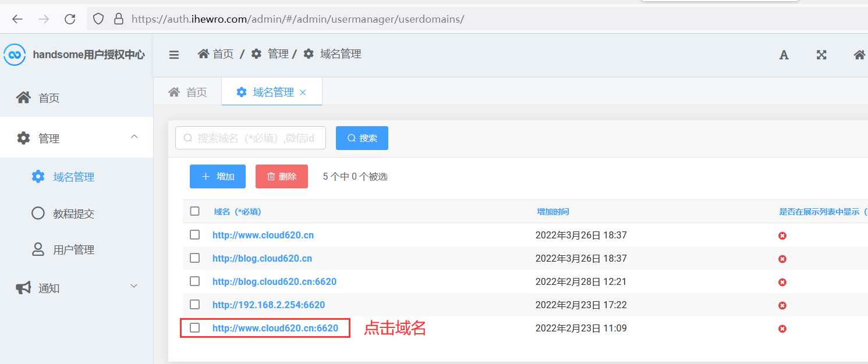Click the browser forward arrow

tap(44, 19)
